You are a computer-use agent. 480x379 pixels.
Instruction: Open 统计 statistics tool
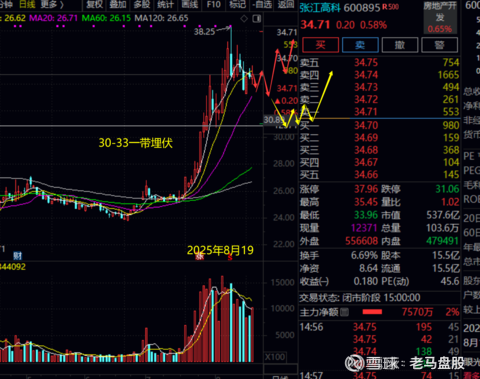point(165,4)
